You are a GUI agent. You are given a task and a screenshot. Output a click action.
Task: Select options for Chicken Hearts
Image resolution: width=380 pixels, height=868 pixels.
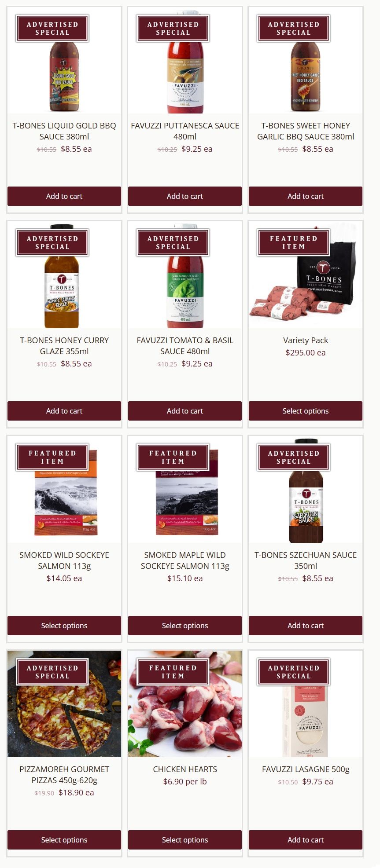tap(185, 840)
